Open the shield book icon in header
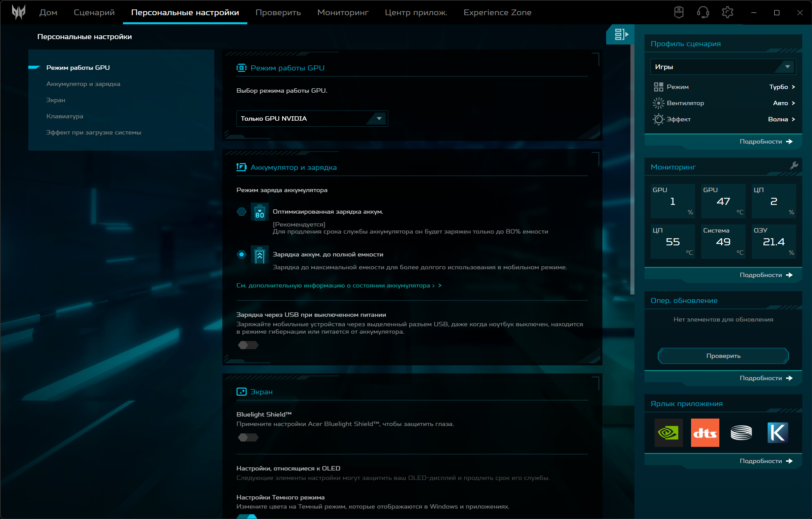This screenshot has height=519, width=812. coord(679,12)
